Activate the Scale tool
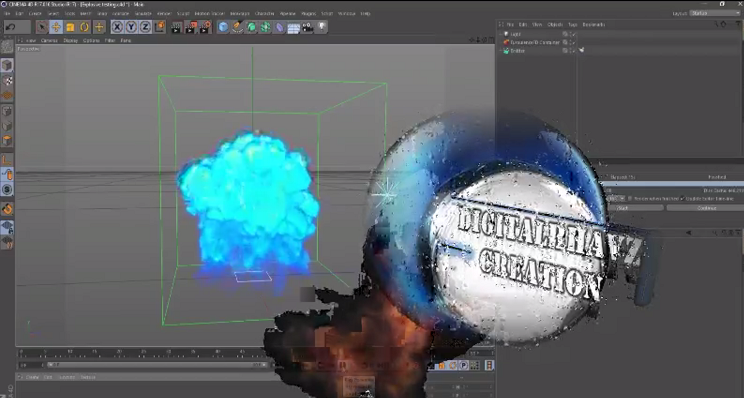The image size is (744, 398). (70, 27)
